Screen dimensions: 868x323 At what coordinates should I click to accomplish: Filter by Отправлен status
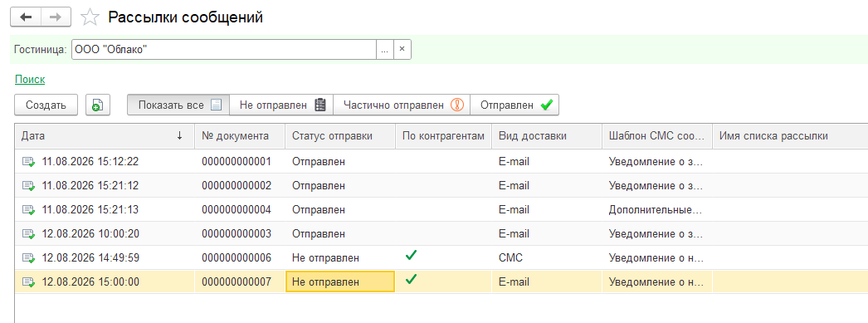pos(514,105)
